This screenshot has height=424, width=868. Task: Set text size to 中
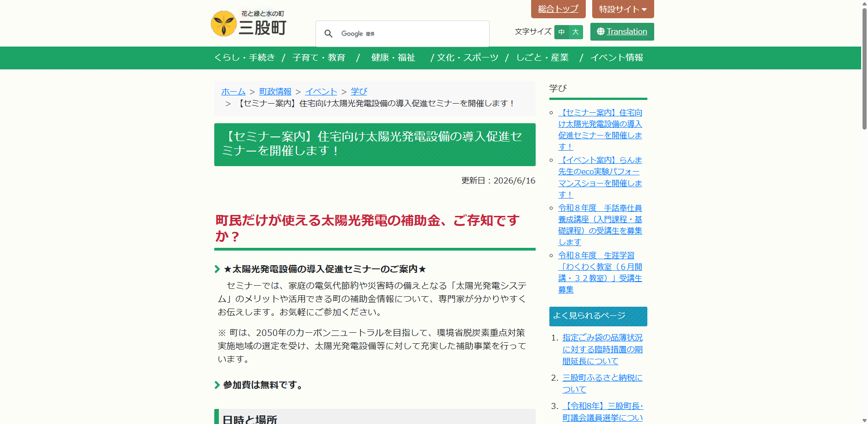click(x=562, y=32)
